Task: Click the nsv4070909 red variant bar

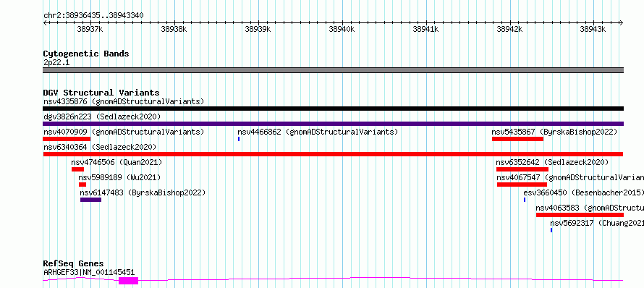Action: coord(67,139)
